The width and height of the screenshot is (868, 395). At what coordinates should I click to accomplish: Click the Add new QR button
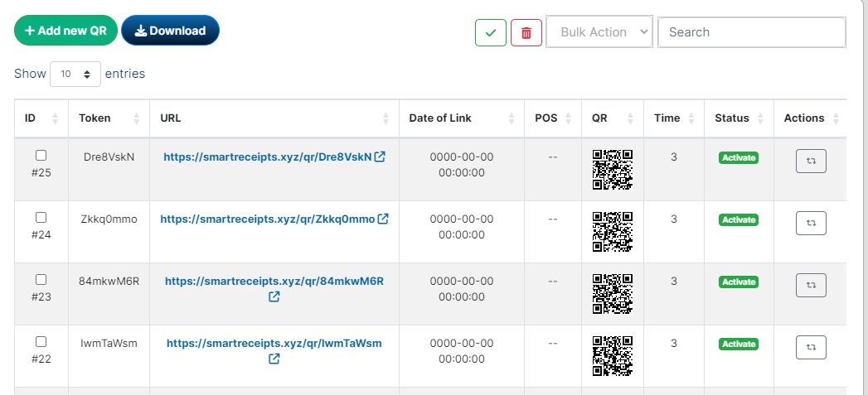point(65,31)
